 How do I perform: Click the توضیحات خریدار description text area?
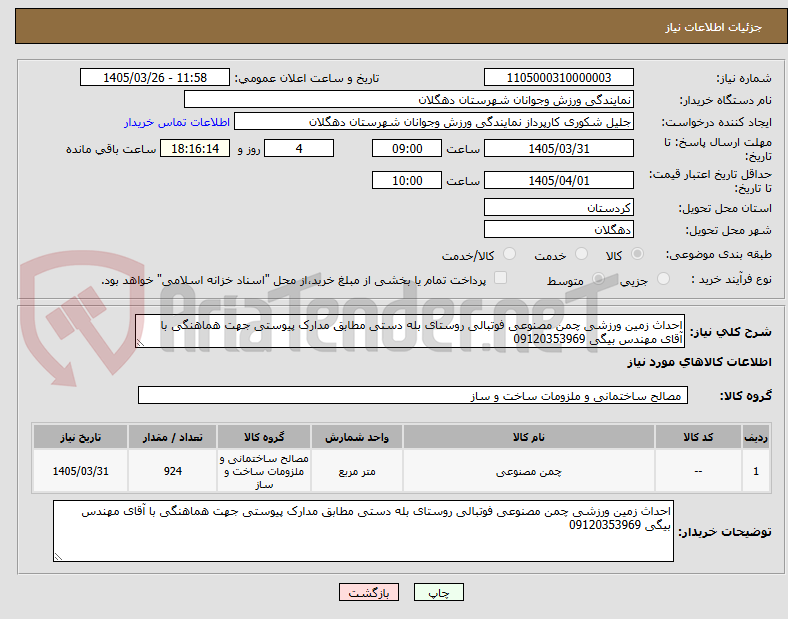click(363, 531)
